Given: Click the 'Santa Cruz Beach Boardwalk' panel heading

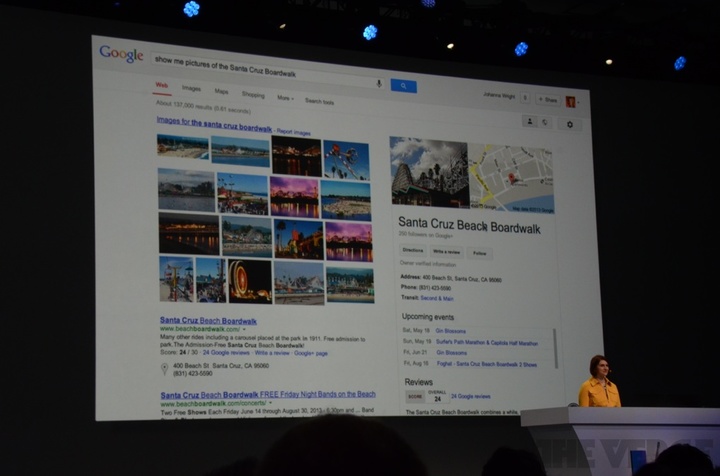Looking at the screenshot, I should 469,225.
